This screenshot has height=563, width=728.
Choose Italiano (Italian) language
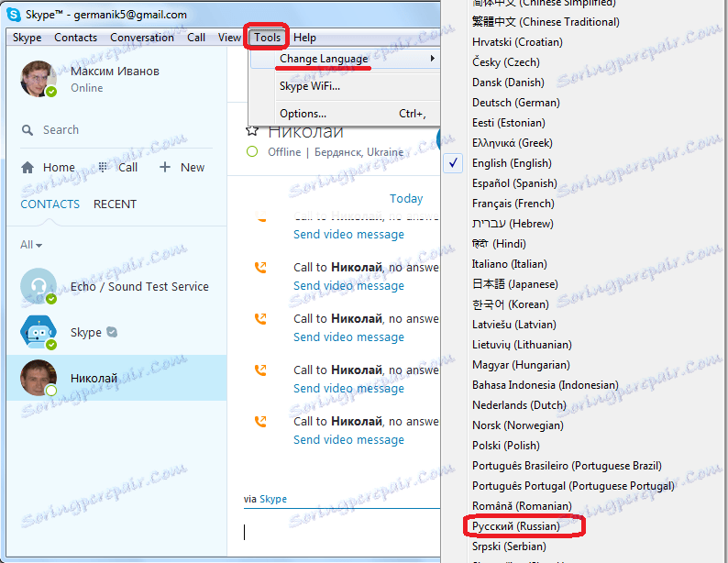pos(509,264)
